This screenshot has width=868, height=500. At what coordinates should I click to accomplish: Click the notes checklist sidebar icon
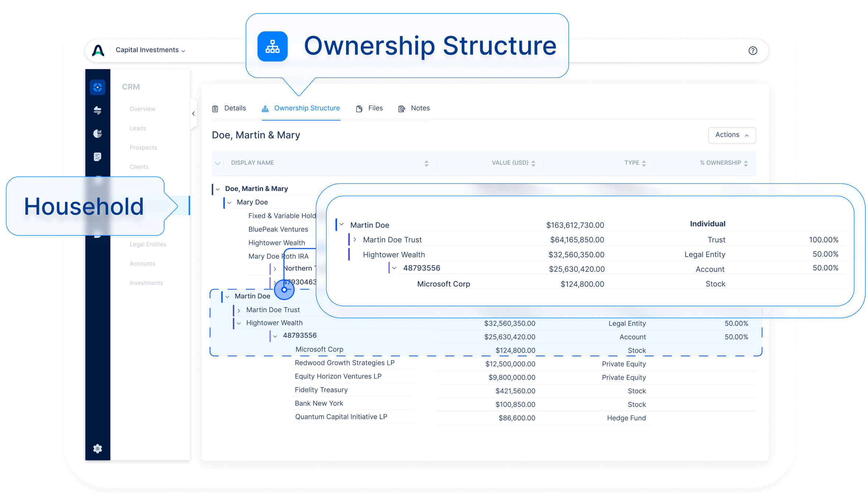(97, 157)
